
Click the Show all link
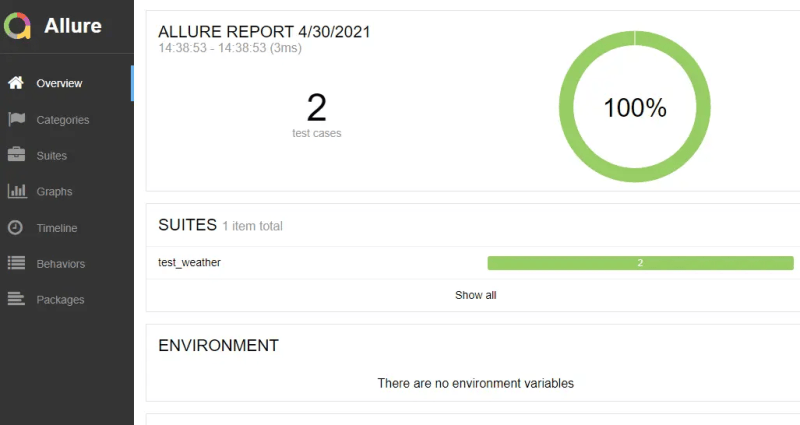click(x=475, y=295)
